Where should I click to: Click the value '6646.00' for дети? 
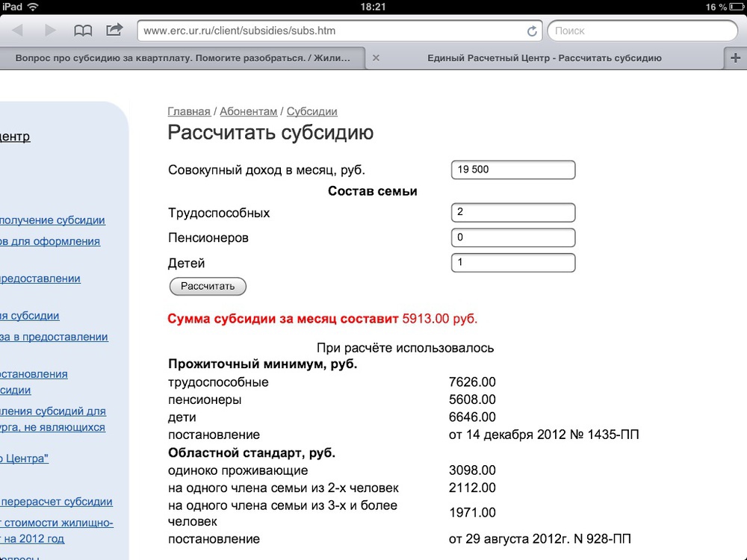472,417
